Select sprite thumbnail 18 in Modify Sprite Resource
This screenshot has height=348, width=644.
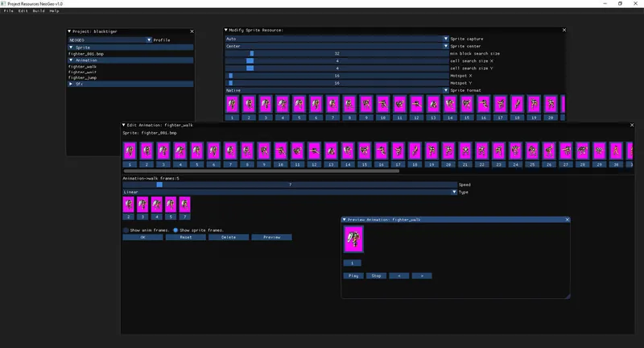point(517,104)
